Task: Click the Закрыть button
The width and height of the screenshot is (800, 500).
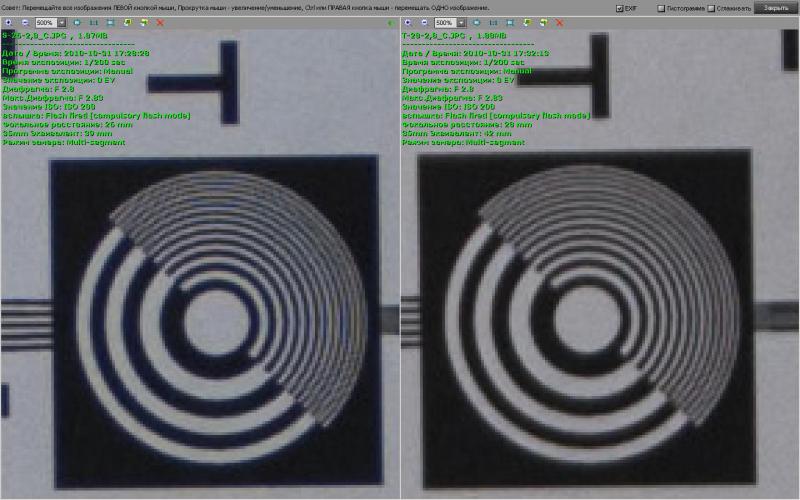Action: (x=776, y=8)
